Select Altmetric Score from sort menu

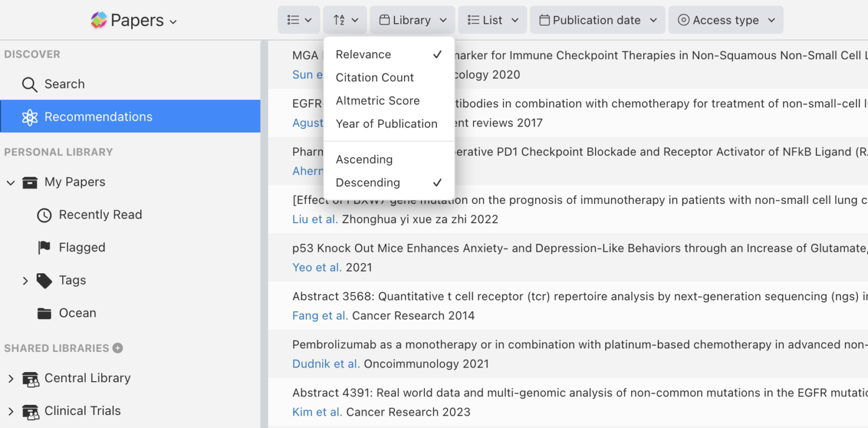point(377,101)
